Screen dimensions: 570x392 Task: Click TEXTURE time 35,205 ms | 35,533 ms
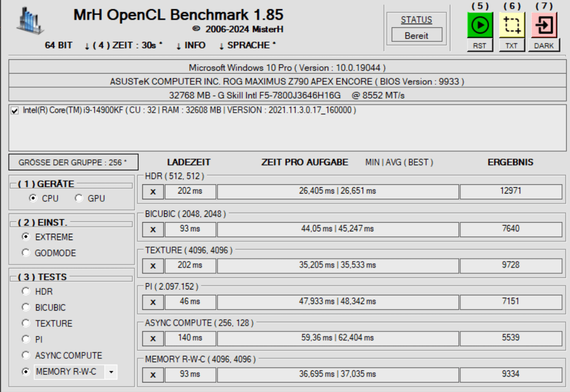(338, 265)
